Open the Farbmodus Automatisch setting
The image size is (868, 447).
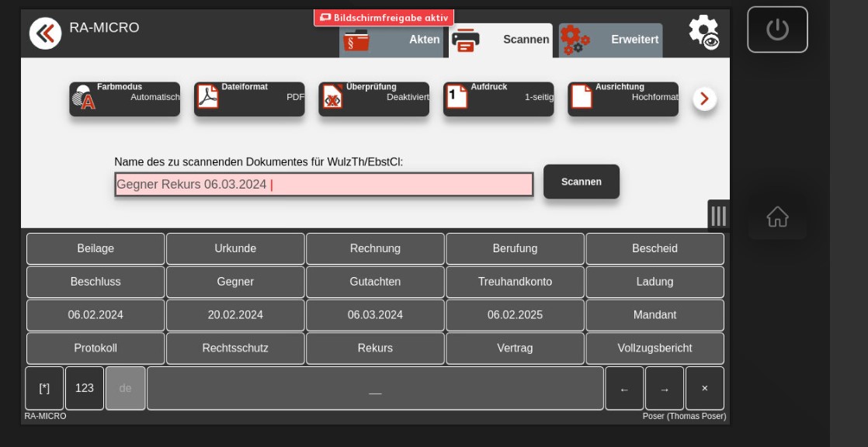pos(124,99)
